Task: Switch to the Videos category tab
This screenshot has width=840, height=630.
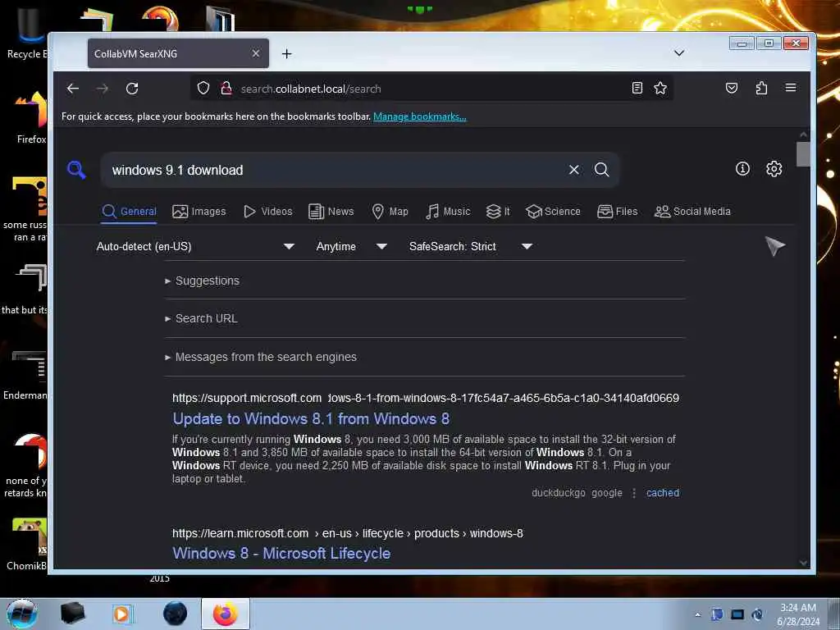Action: 268,212
